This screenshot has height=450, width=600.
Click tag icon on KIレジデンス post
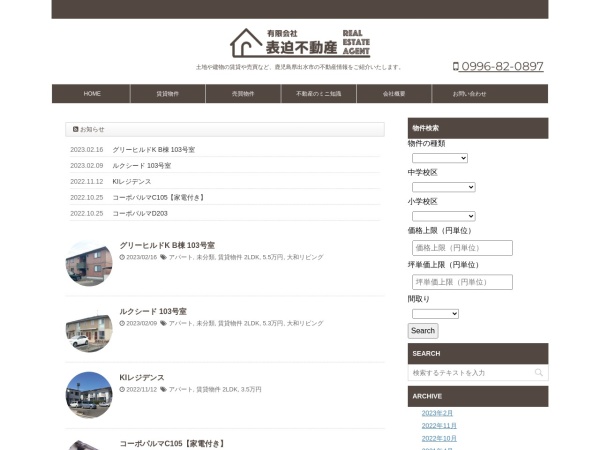pyautogui.click(x=163, y=390)
